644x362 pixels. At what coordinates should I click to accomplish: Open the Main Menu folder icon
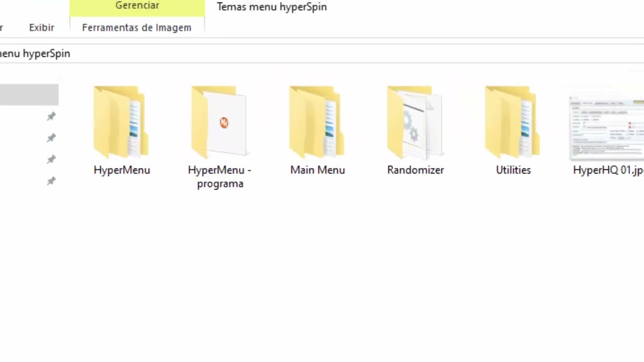[x=317, y=122]
